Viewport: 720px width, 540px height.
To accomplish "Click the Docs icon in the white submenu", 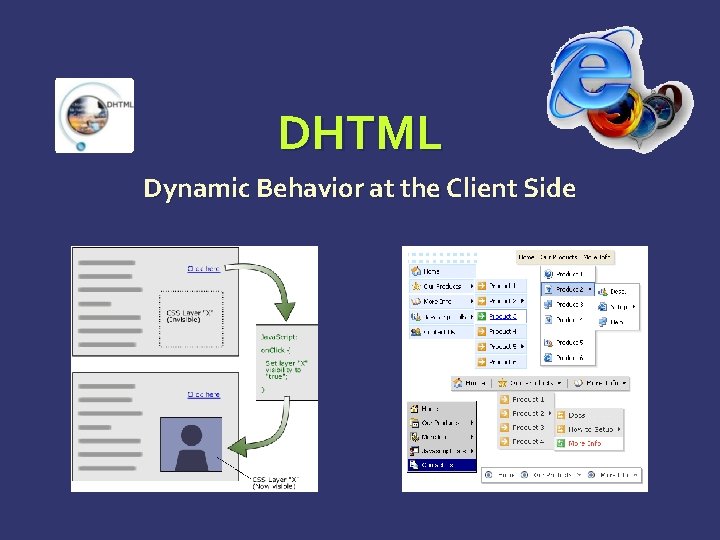I will [x=602, y=292].
